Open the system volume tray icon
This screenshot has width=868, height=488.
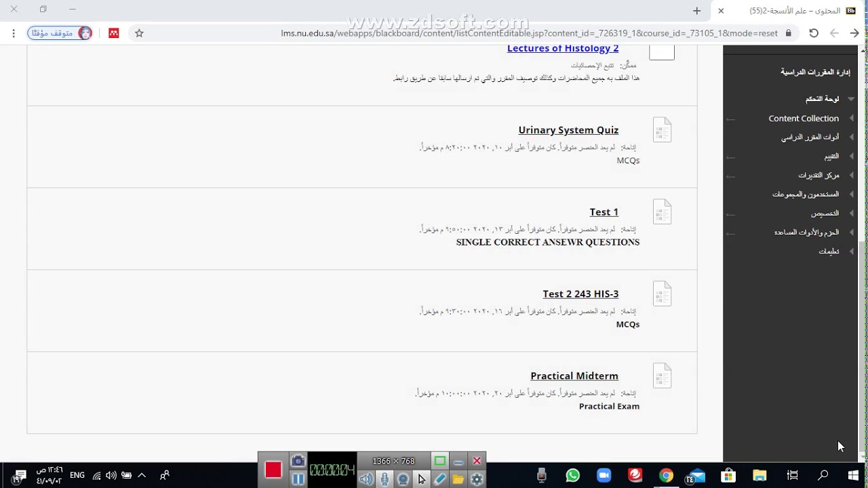pyautogui.click(x=111, y=476)
